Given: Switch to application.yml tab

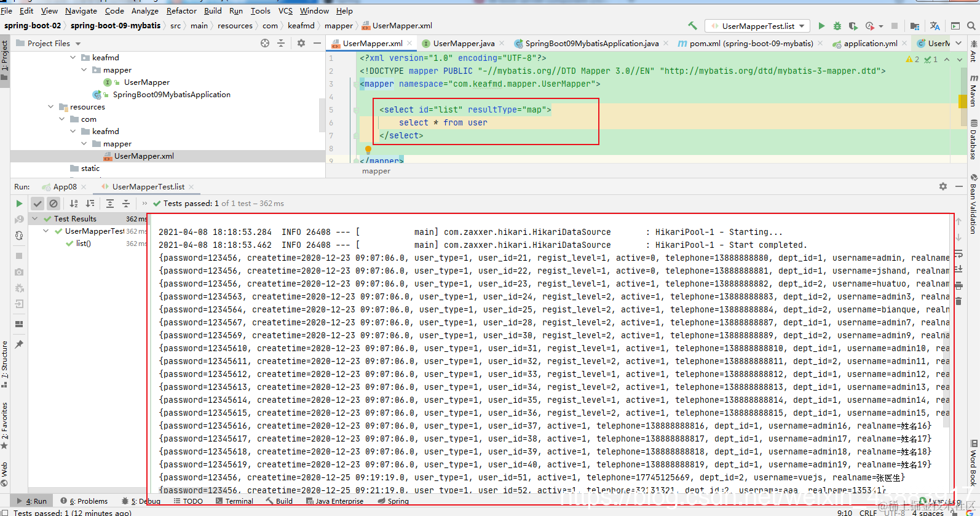Looking at the screenshot, I should pos(871,44).
